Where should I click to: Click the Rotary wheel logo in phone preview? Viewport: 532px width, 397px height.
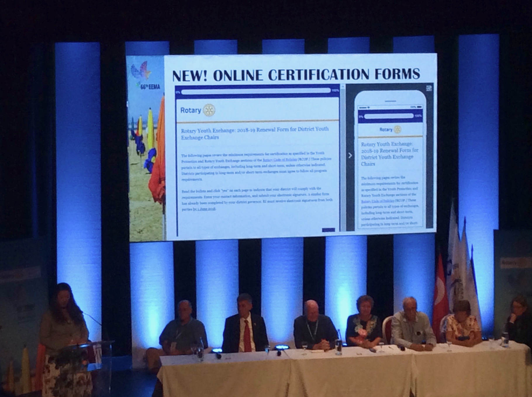(398, 129)
